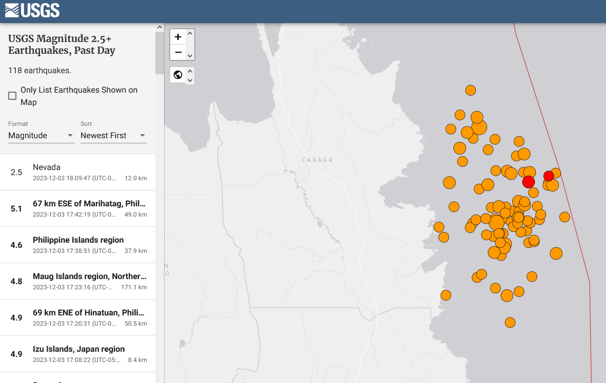The height and width of the screenshot is (383, 606).
Task: Click the smaller red earthquake marker near fault line
Action: pos(548,176)
